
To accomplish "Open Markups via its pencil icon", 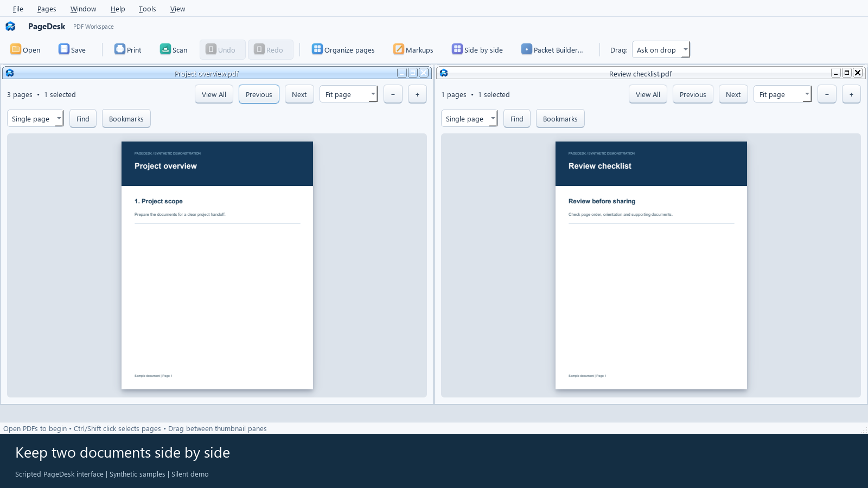I will pos(399,49).
